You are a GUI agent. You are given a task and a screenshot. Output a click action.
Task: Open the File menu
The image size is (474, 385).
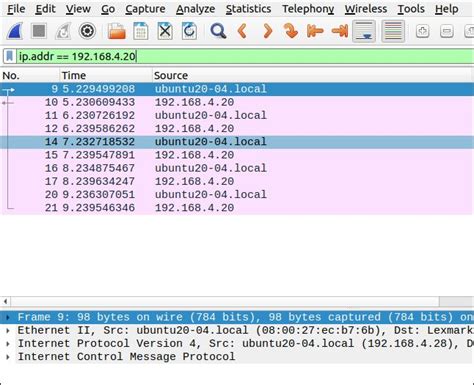tap(16, 9)
